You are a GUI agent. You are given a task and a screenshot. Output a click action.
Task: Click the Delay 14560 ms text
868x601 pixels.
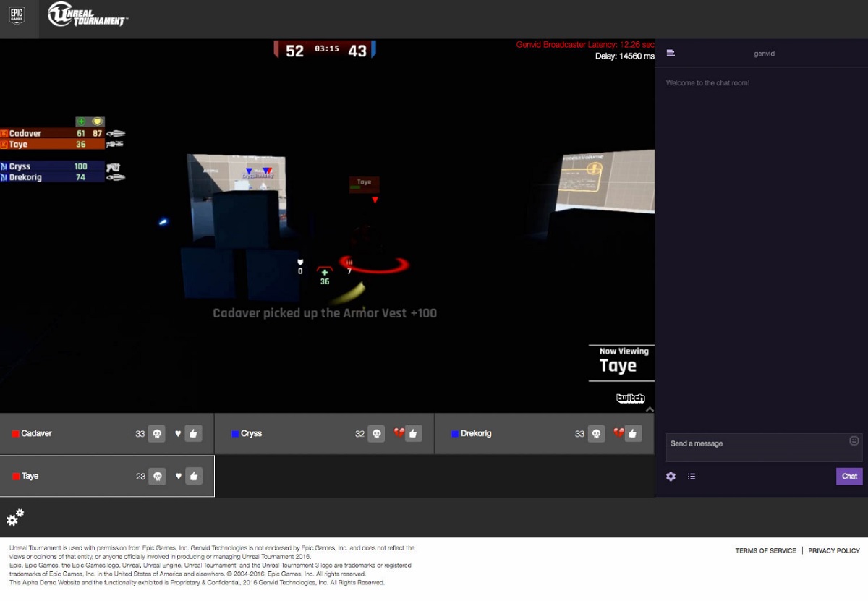625,56
